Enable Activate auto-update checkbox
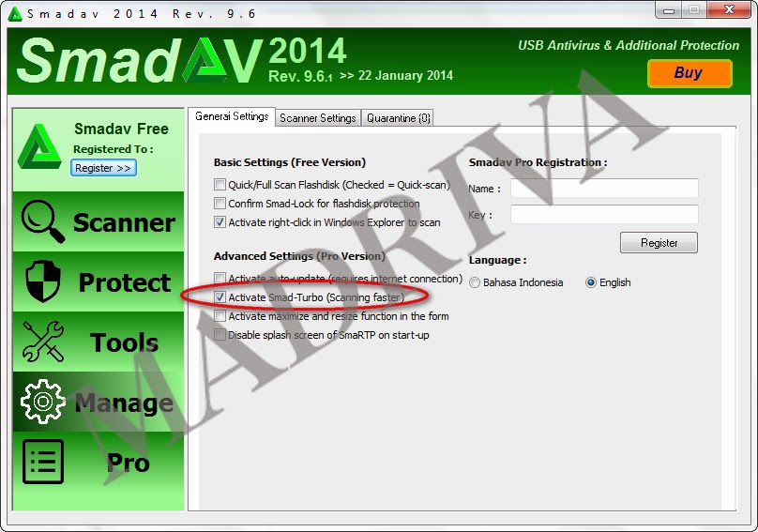The height and width of the screenshot is (532, 758). click(220, 278)
